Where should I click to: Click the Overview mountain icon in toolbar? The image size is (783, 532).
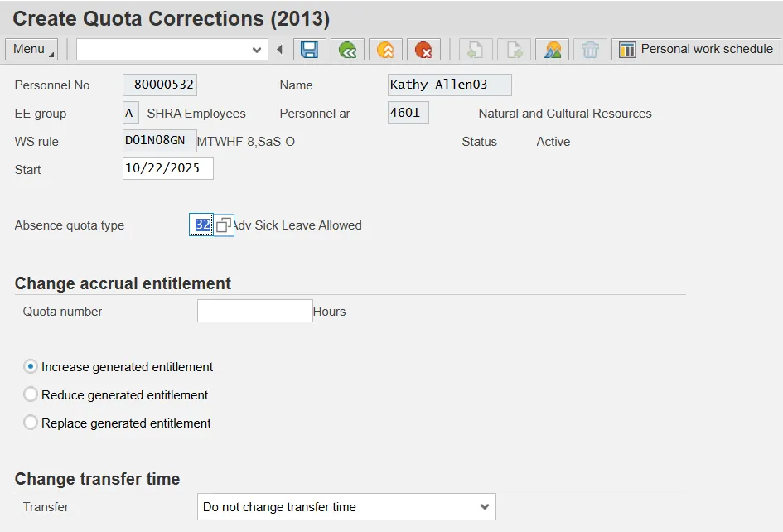pyautogui.click(x=552, y=50)
